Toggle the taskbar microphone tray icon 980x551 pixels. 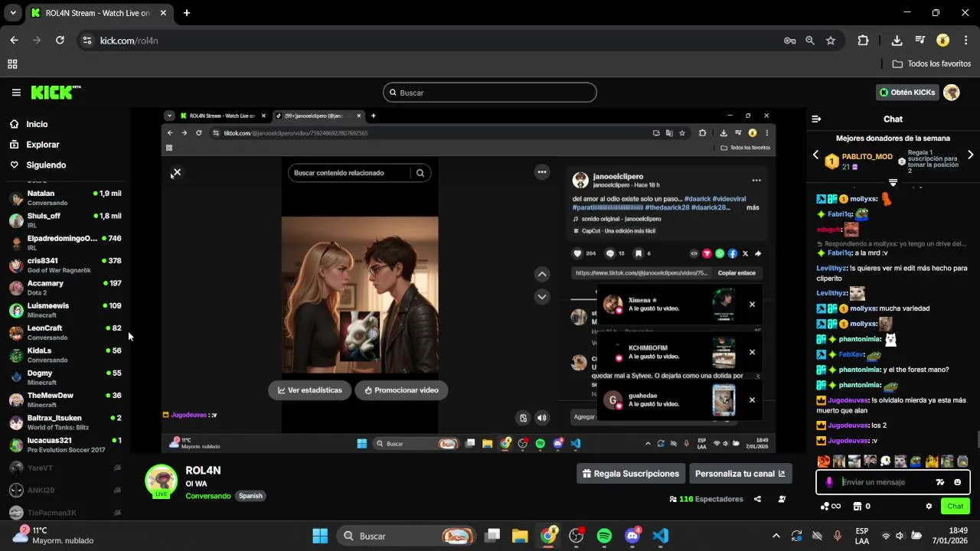pyautogui.click(x=838, y=536)
